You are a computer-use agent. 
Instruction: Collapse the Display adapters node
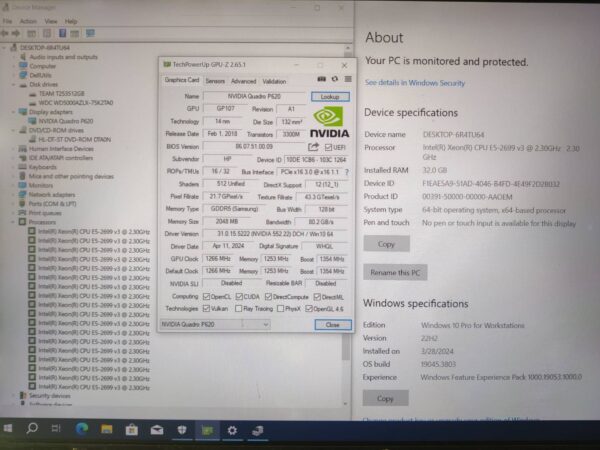[14, 112]
